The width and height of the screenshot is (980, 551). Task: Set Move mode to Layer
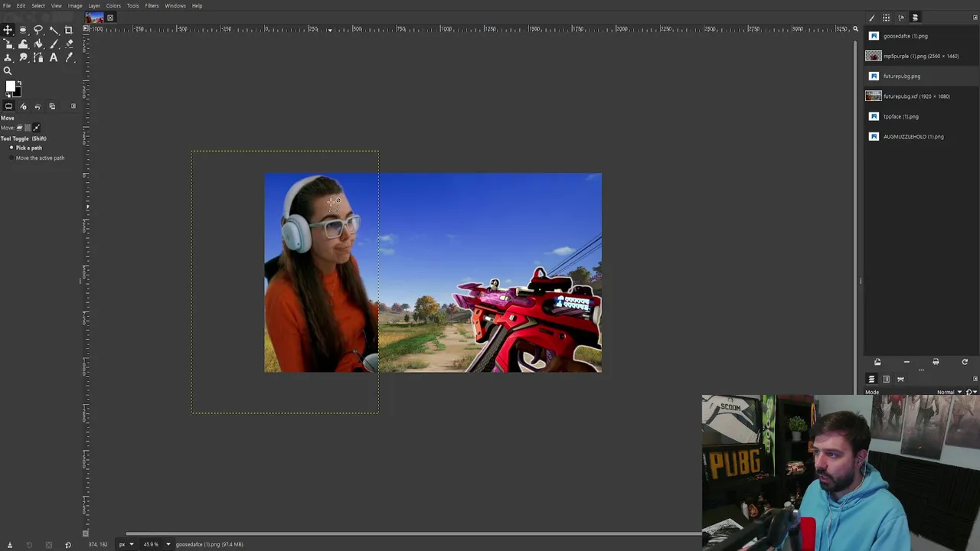20,128
